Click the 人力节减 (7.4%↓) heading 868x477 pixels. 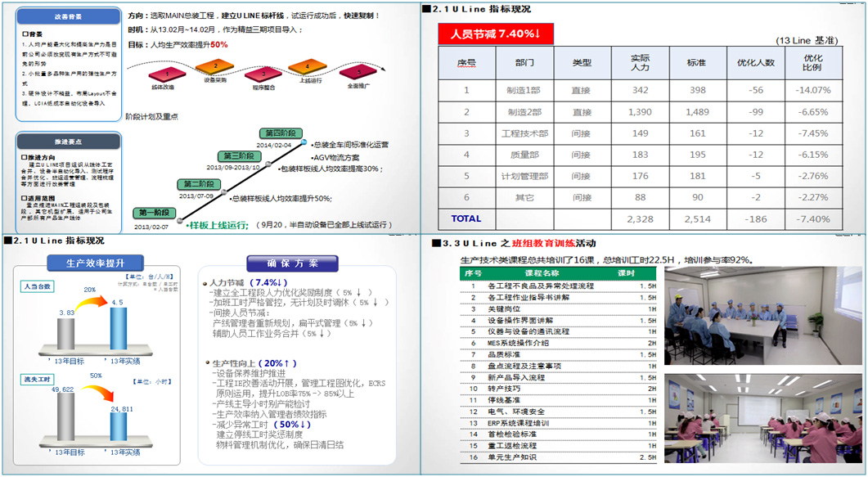click(x=249, y=283)
